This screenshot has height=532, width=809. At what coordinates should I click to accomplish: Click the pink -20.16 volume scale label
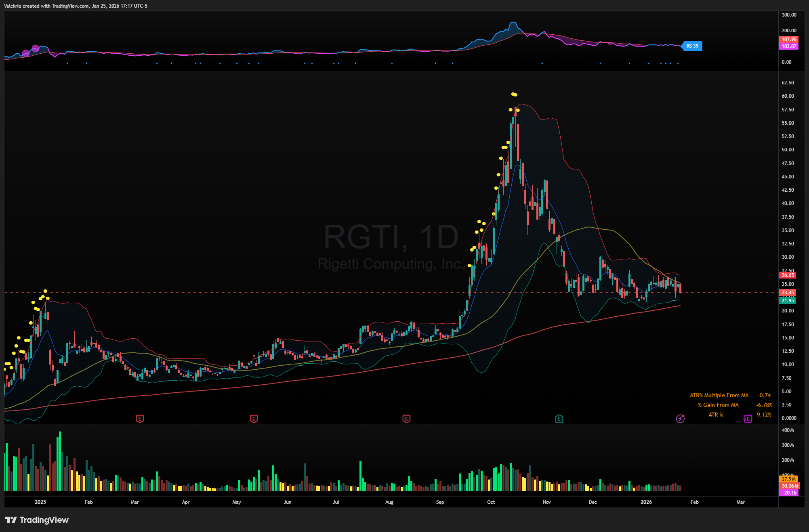click(788, 492)
